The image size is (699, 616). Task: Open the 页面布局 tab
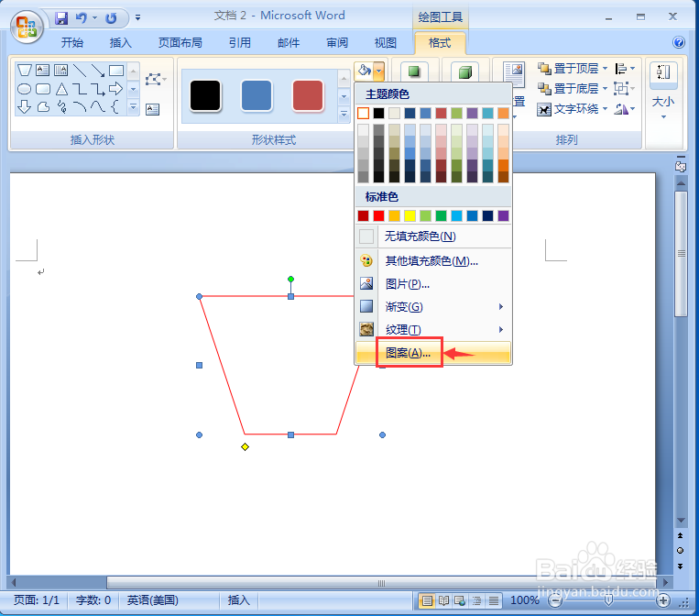click(x=180, y=43)
